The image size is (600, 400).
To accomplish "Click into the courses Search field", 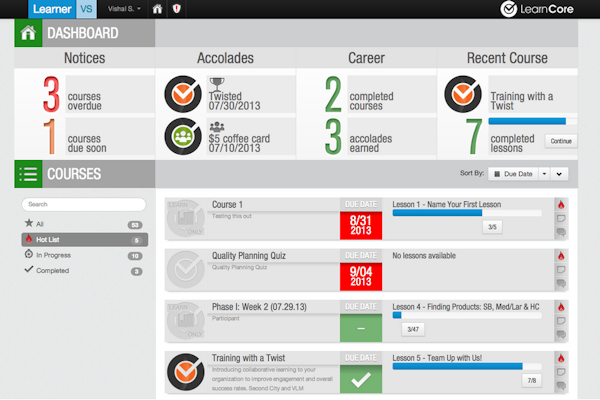I will (84, 204).
